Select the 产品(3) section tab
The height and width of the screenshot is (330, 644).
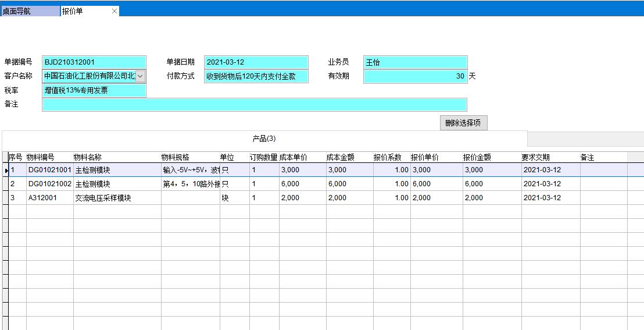264,139
